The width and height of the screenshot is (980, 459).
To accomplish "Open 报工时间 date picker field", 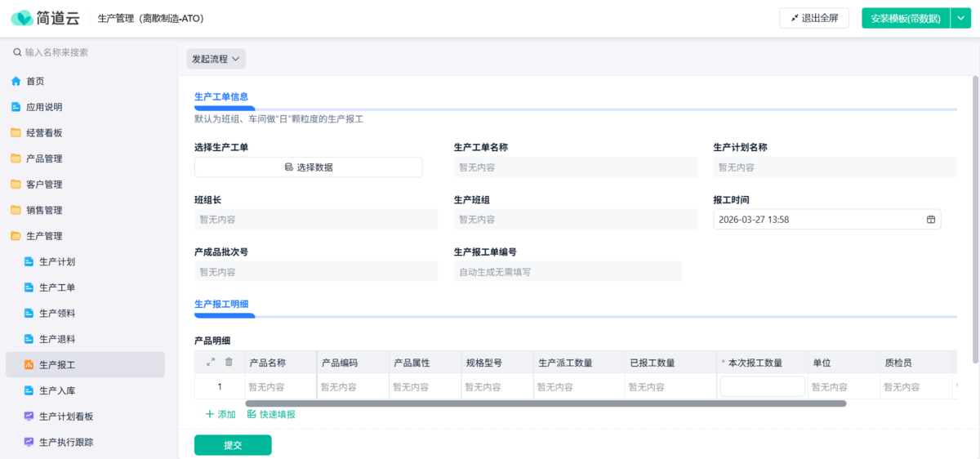I will click(x=827, y=220).
